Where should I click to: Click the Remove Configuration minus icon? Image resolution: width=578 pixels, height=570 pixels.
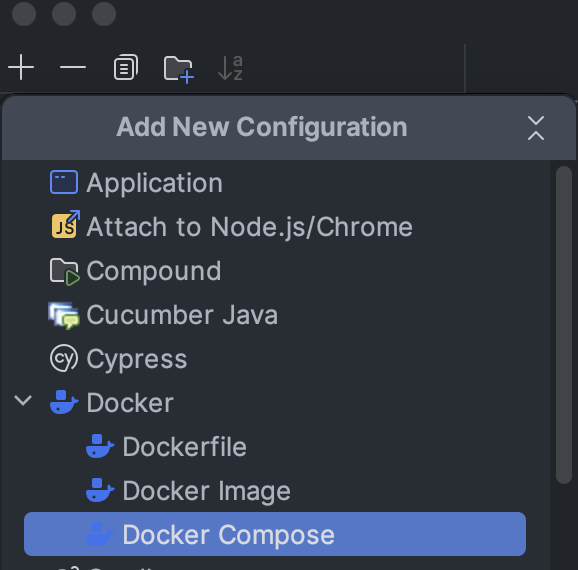click(x=73, y=67)
